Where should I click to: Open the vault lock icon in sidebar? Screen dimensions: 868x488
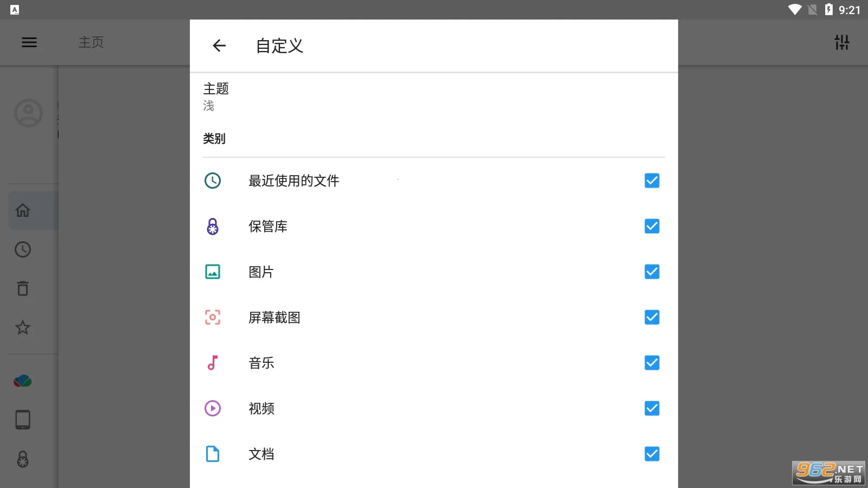tap(23, 459)
